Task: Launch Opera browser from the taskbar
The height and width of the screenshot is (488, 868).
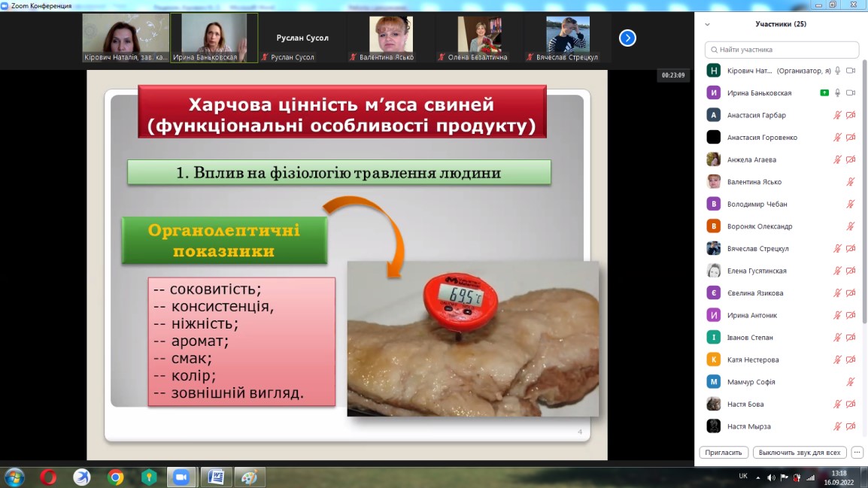Action: tap(48, 477)
